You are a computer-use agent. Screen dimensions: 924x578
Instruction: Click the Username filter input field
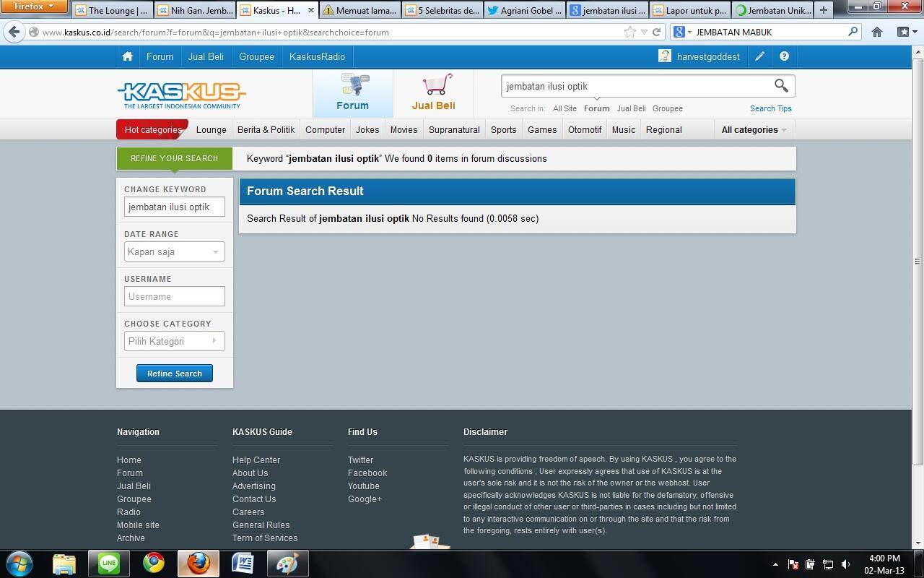(174, 296)
